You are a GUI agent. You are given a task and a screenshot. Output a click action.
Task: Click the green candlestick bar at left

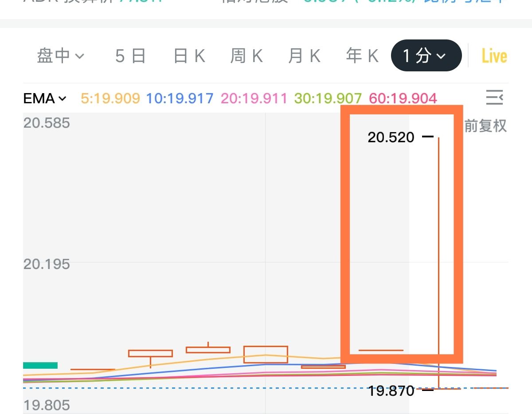point(40,365)
